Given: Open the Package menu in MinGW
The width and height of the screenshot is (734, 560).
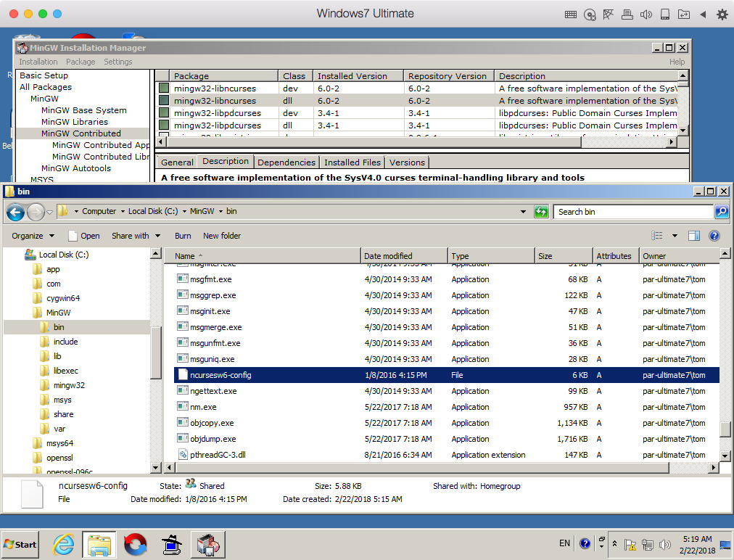Looking at the screenshot, I should coord(81,62).
